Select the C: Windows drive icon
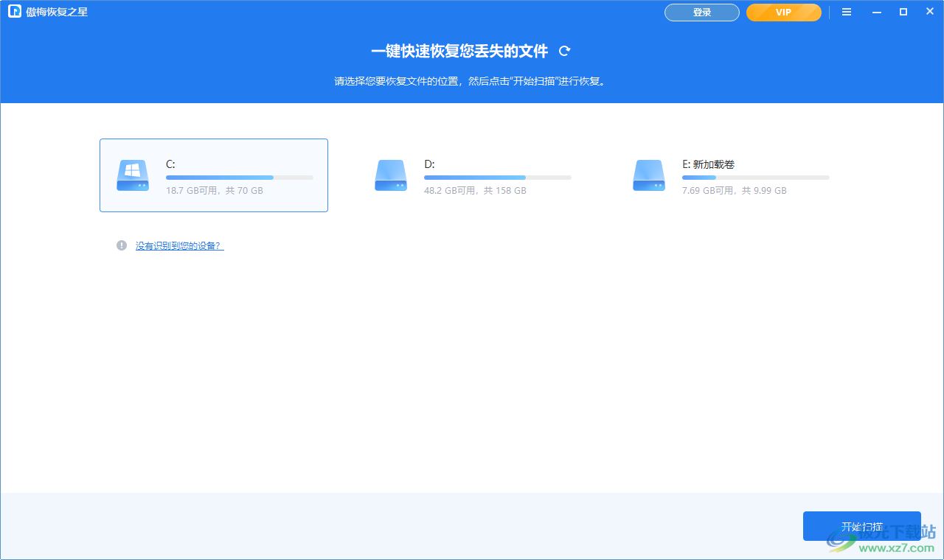The width and height of the screenshot is (944, 560). click(x=133, y=175)
